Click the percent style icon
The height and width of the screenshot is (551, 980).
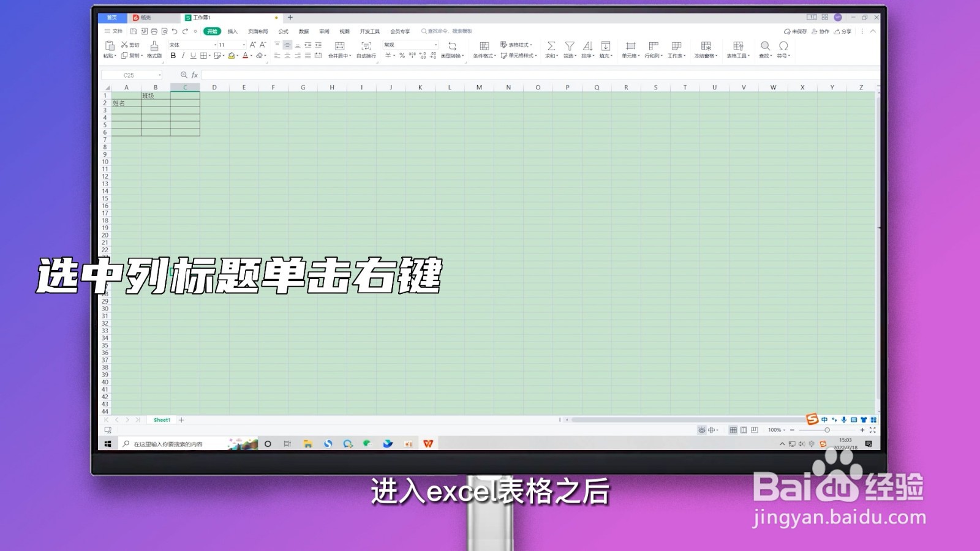[x=402, y=55]
